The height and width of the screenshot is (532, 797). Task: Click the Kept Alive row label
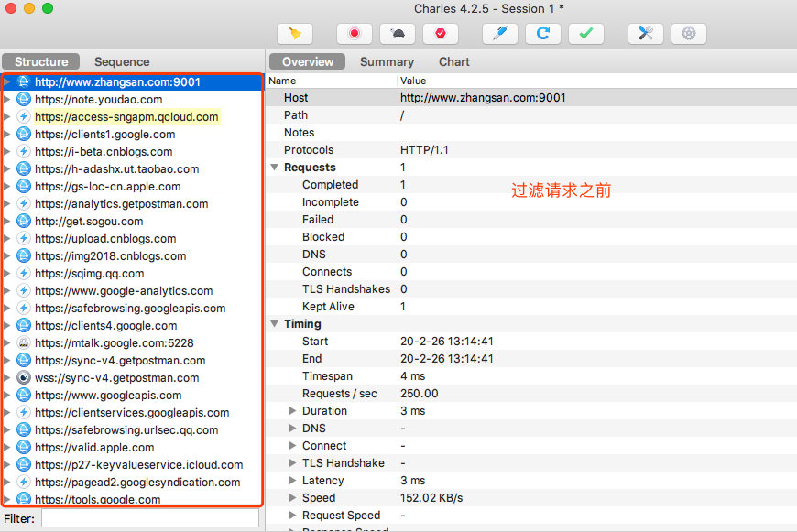pos(328,307)
